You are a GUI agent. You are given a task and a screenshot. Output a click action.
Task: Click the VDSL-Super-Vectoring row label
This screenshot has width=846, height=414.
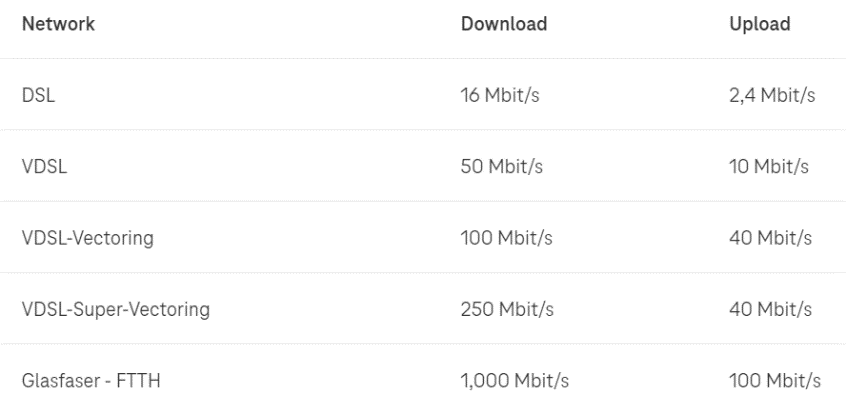pos(115,309)
